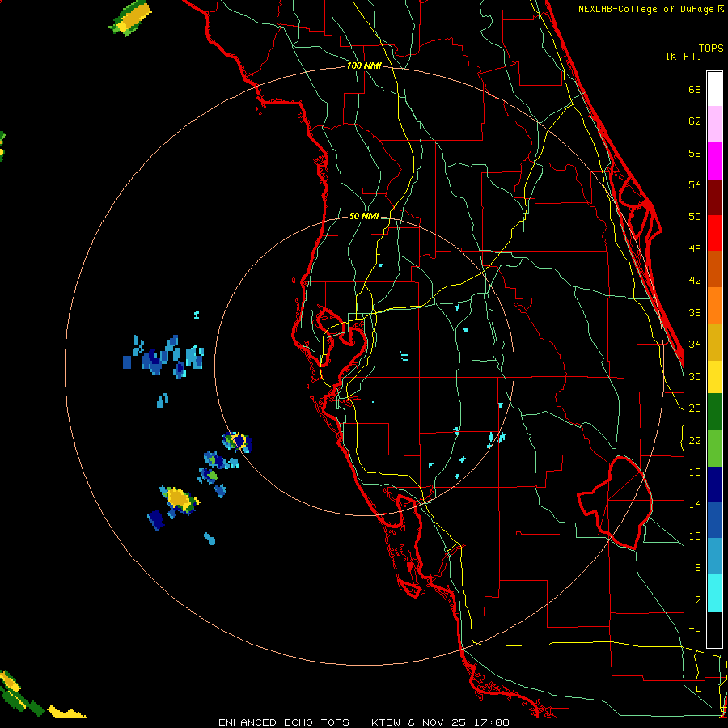Select the dark green legend swatch
Screen dimensions: 728x728
tap(714, 412)
